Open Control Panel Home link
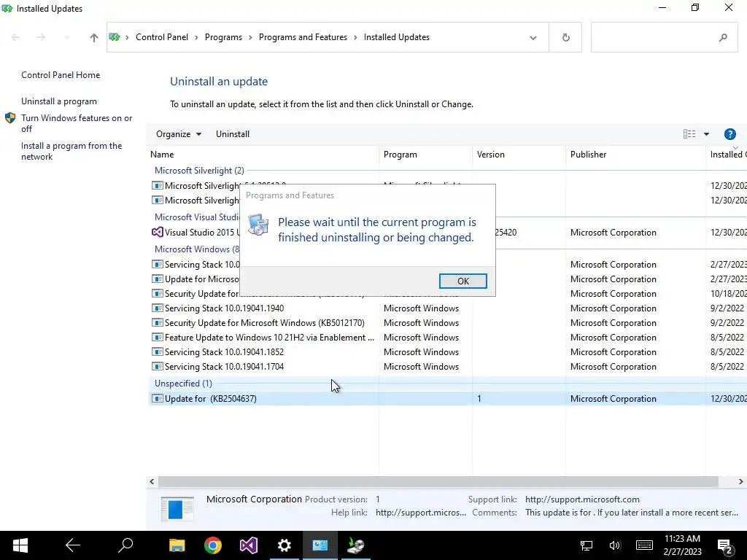Viewport: 747px width, 560px height. click(61, 75)
